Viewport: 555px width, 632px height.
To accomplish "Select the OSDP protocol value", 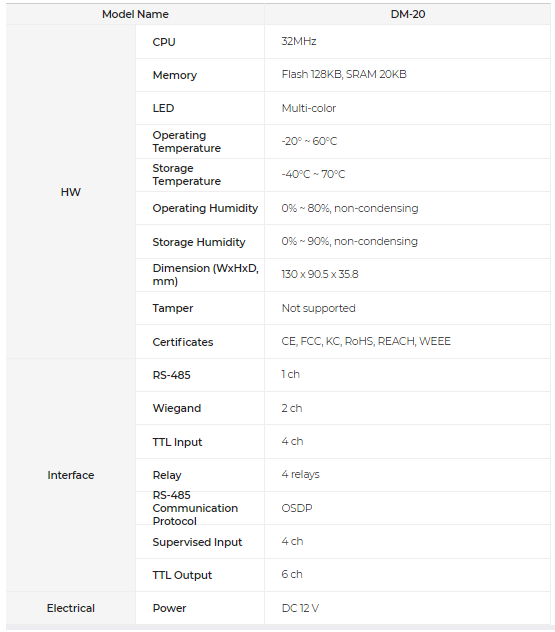I will click(297, 508).
